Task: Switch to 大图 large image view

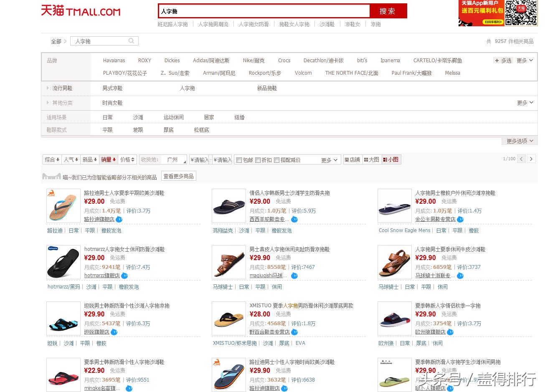Action: [x=371, y=159]
